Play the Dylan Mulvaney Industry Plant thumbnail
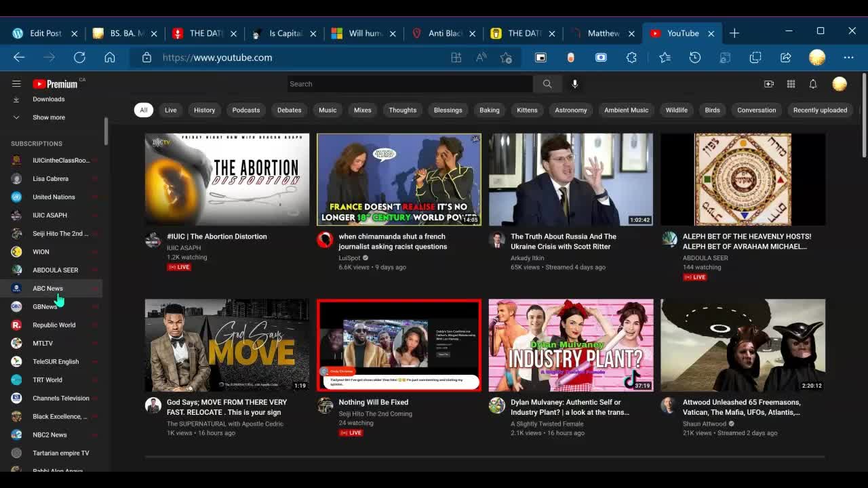Image resolution: width=868 pixels, height=488 pixels. (x=571, y=345)
